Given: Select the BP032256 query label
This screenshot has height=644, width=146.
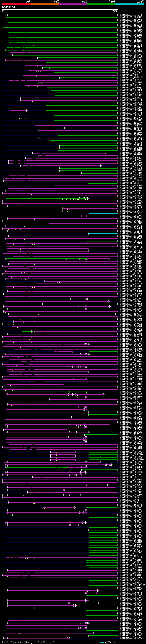Looking at the screenshot, I should coord(8,7).
